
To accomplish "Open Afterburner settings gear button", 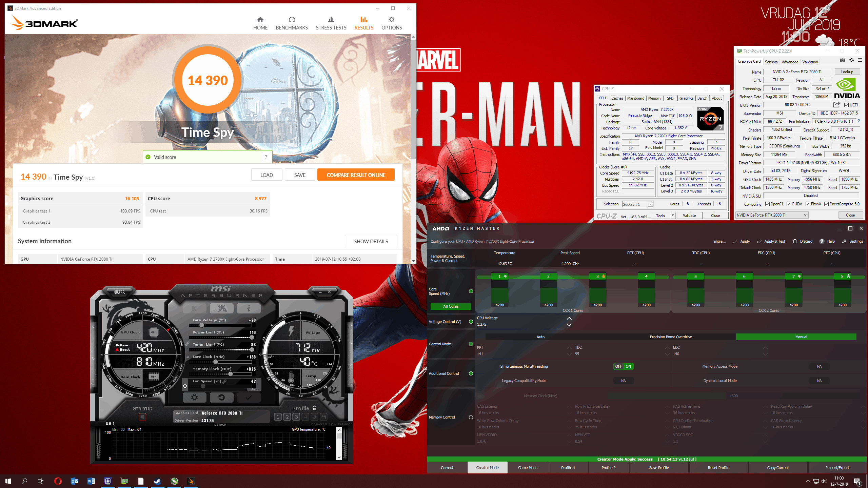I will (194, 398).
